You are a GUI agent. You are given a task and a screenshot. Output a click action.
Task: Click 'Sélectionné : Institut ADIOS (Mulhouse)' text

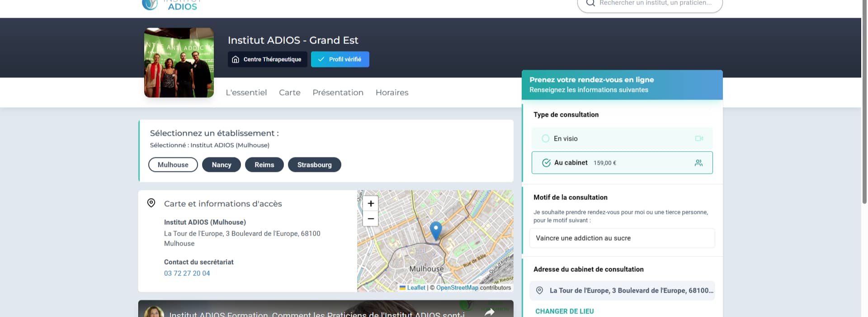click(210, 145)
